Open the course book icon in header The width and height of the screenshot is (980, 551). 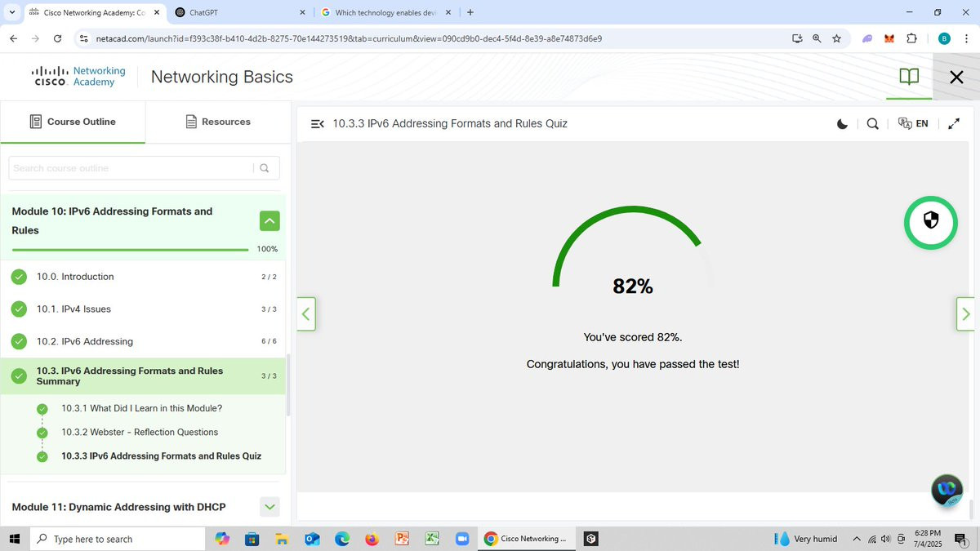click(x=909, y=77)
